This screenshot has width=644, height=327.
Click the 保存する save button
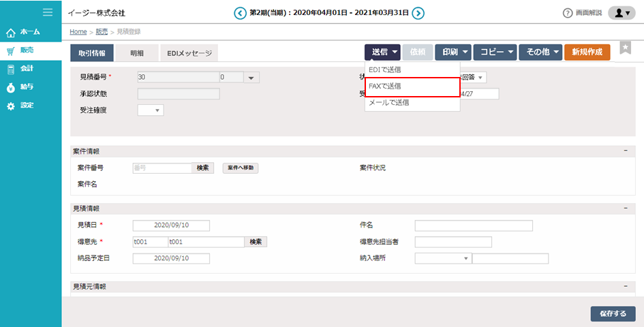click(x=613, y=313)
